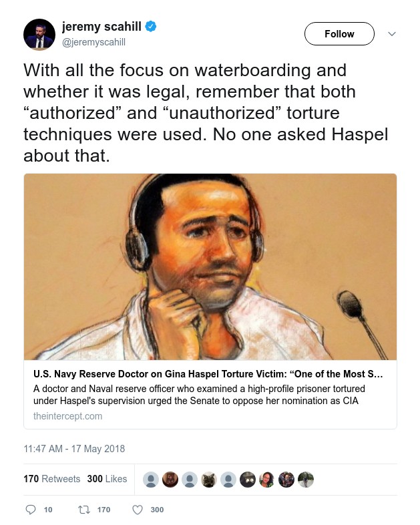420x525 pixels.
Task: Like the tweet with heart icon
Action: point(137,510)
